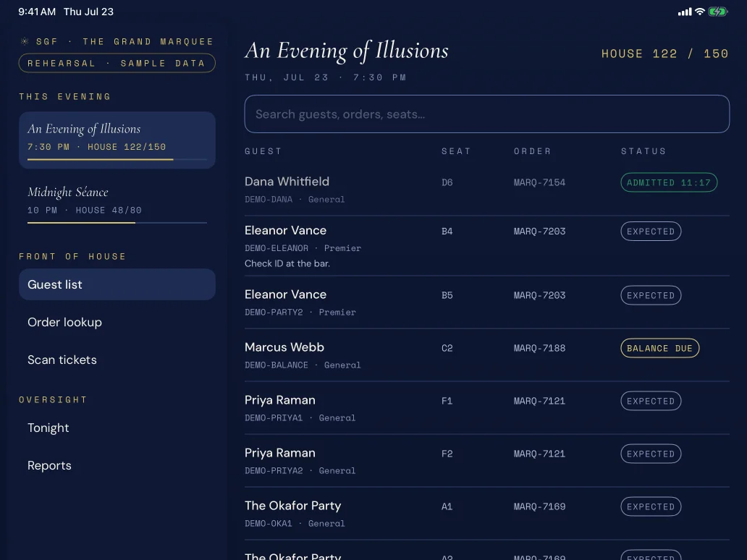747x560 pixels.
Task: Go to Scan tickets
Action: 117,360
